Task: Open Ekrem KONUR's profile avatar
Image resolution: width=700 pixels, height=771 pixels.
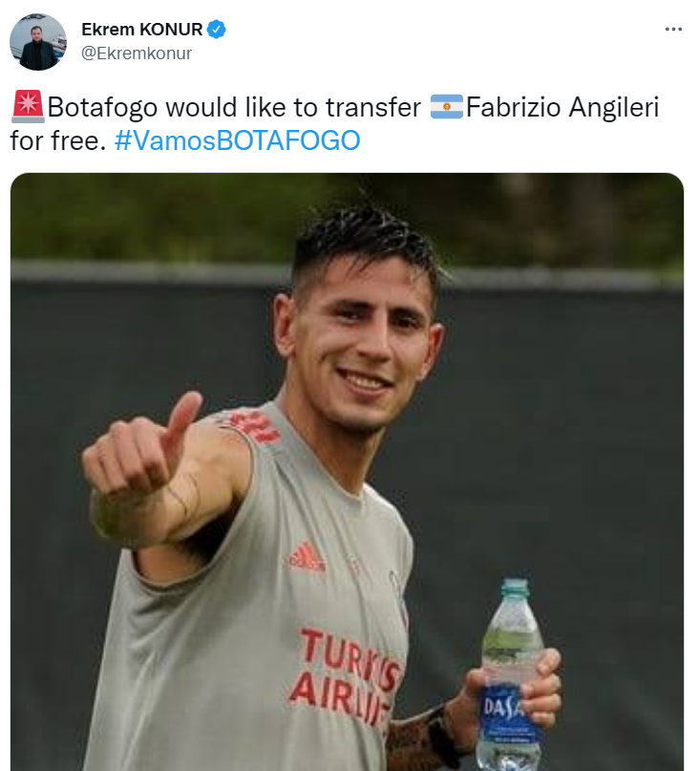Action: click(x=38, y=42)
